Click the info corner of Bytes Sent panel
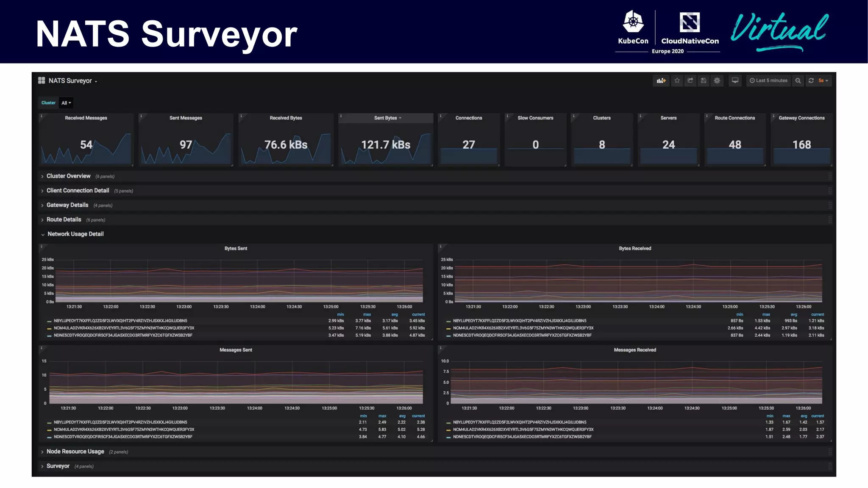Image resolution: width=868 pixels, height=488 pixels. [x=42, y=246]
